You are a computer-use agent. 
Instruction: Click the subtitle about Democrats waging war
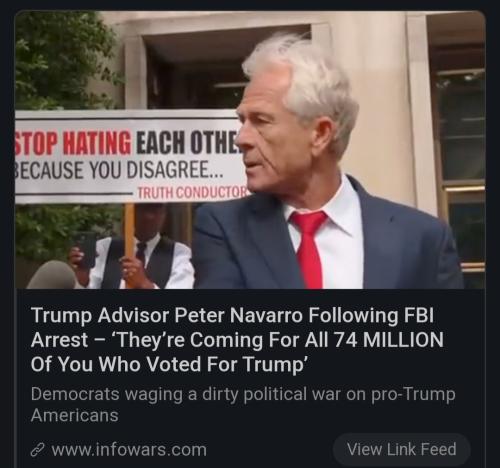pos(243,405)
